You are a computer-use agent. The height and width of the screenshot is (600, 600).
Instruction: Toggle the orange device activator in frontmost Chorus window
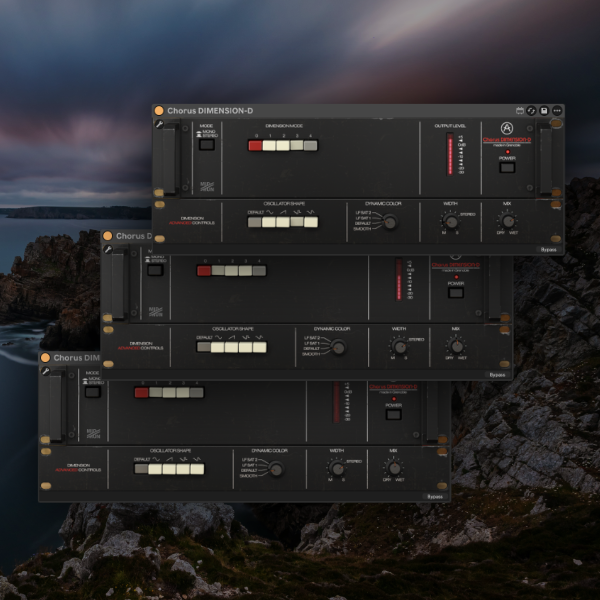point(159,111)
